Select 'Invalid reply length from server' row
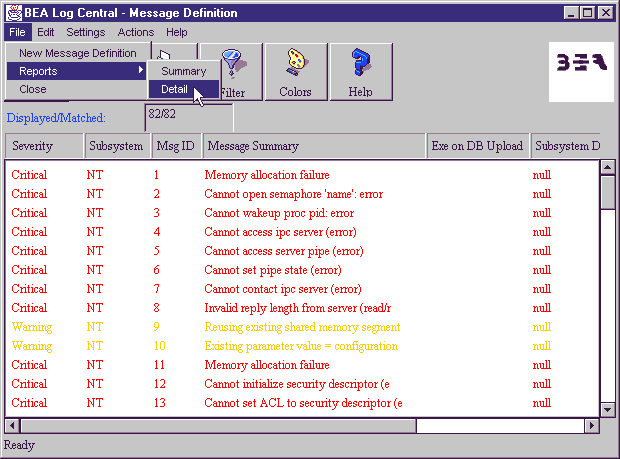The width and height of the screenshot is (620, 459). coord(302,308)
